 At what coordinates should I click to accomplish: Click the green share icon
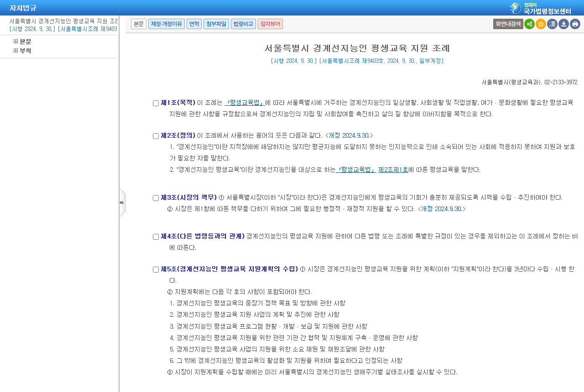click(529, 24)
